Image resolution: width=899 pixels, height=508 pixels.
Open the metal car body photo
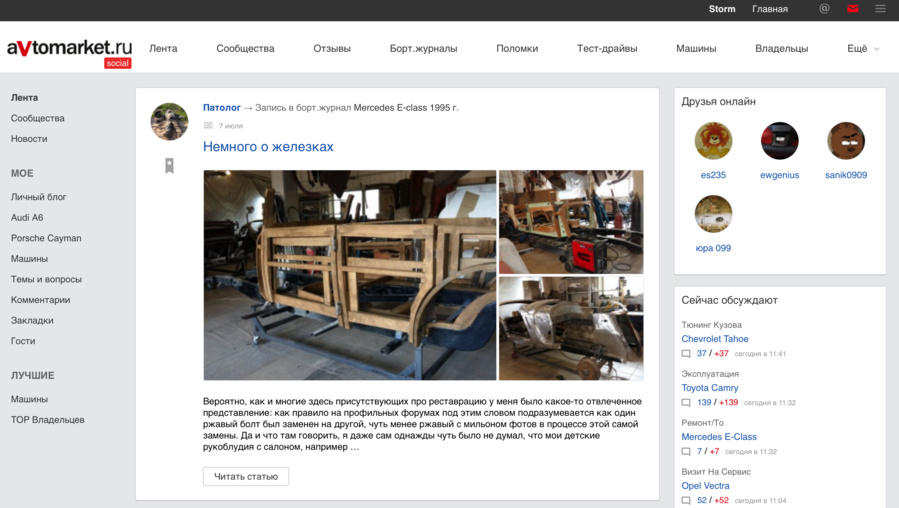[571, 328]
